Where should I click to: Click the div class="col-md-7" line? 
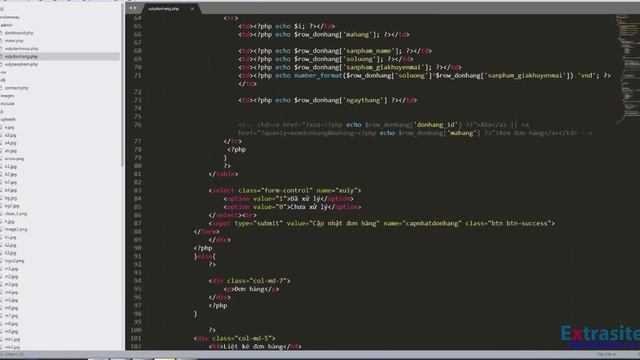[x=249, y=281]
